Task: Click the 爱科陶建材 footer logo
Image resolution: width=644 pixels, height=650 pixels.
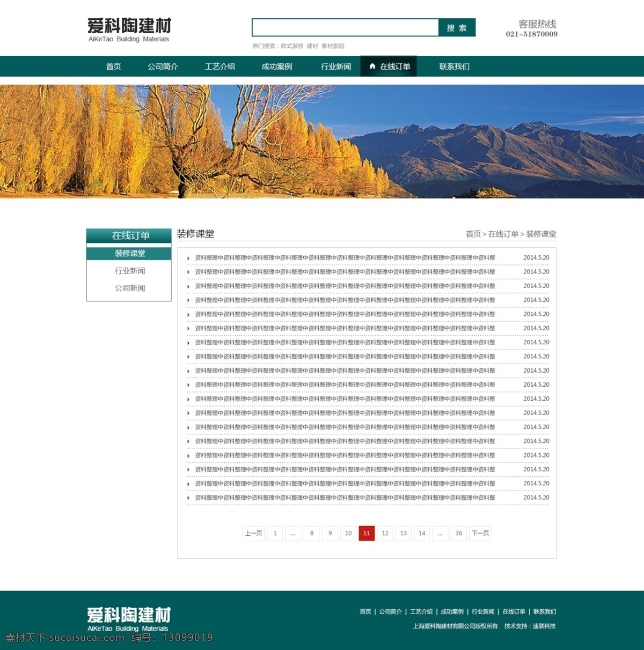Action: point(129,619)
